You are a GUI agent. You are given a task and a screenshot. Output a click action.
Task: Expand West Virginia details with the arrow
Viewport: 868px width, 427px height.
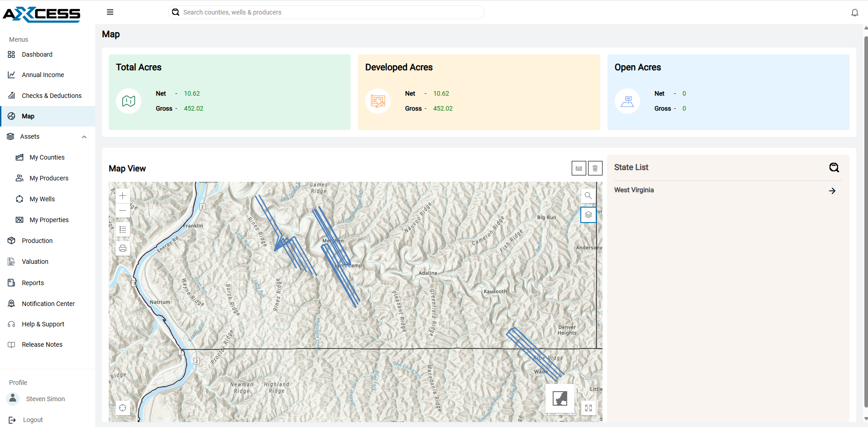coord(832,190)
